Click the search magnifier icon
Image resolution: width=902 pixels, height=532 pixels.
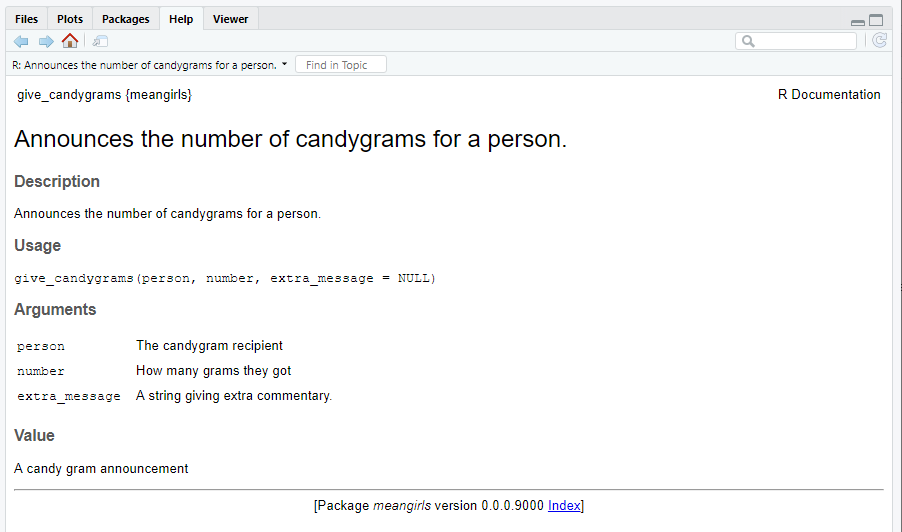pyautogui.click(x=748, y=41)
